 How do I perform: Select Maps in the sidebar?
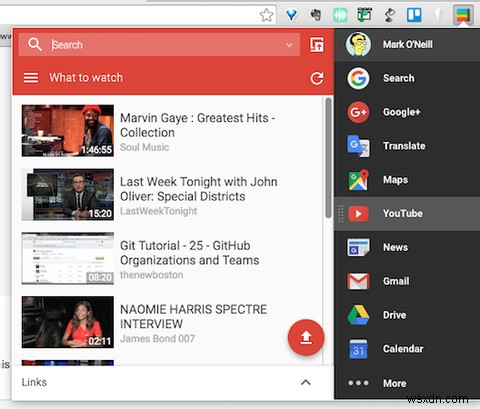(x=407, y=180)
